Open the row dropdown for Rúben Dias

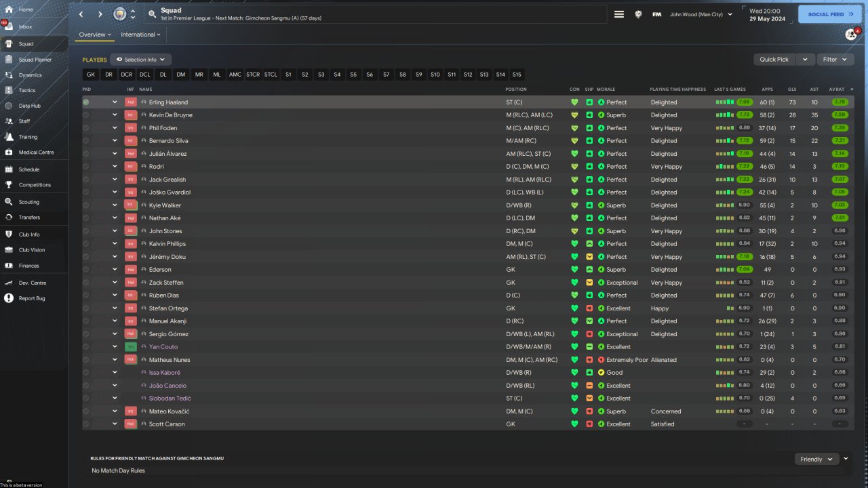pos(115,296)
